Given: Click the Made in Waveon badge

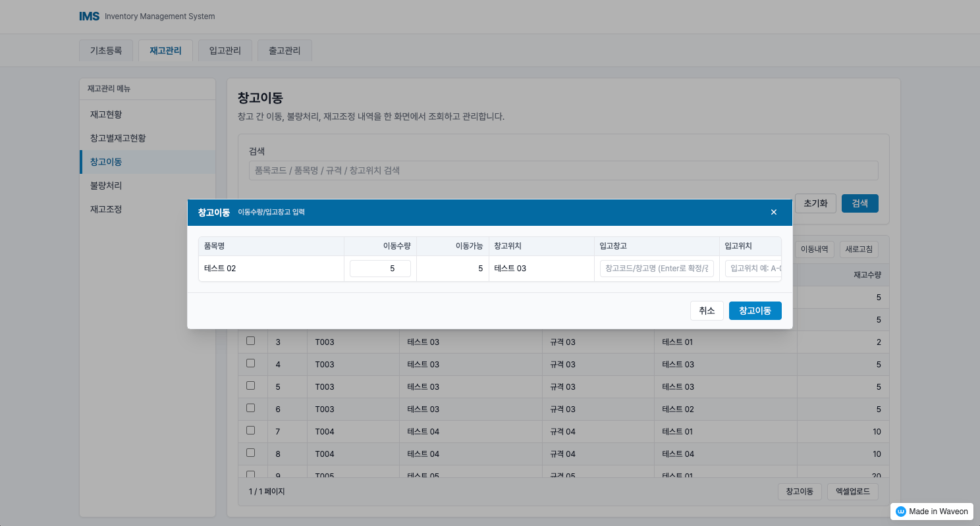Looking at the screenshot, I should coord(931,512).
